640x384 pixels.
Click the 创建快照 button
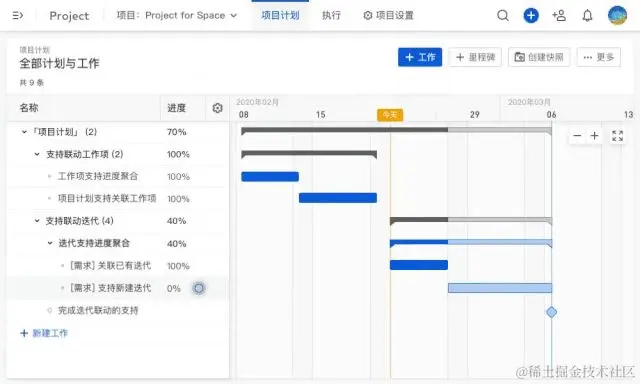(539, 57)
